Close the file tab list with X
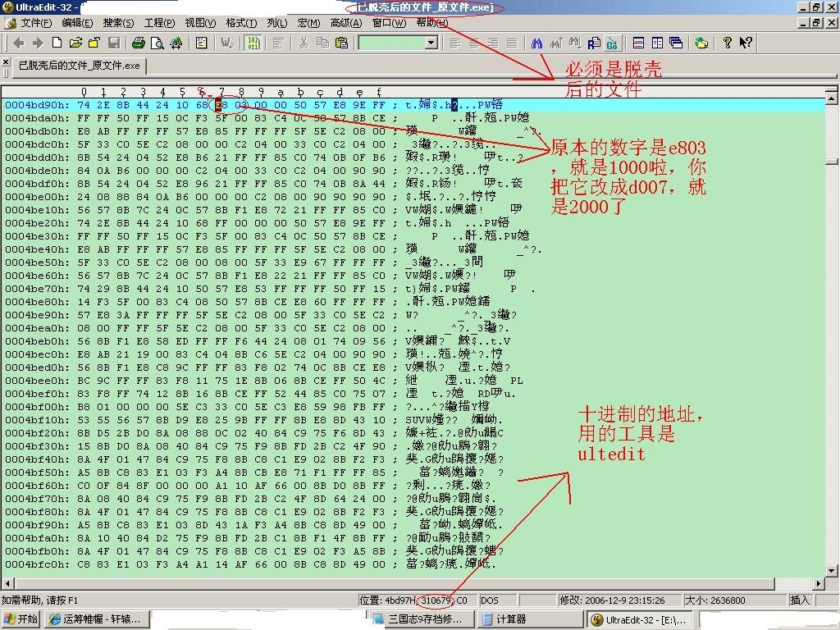This screenshot has height=630, width=840. click(6, 62)
